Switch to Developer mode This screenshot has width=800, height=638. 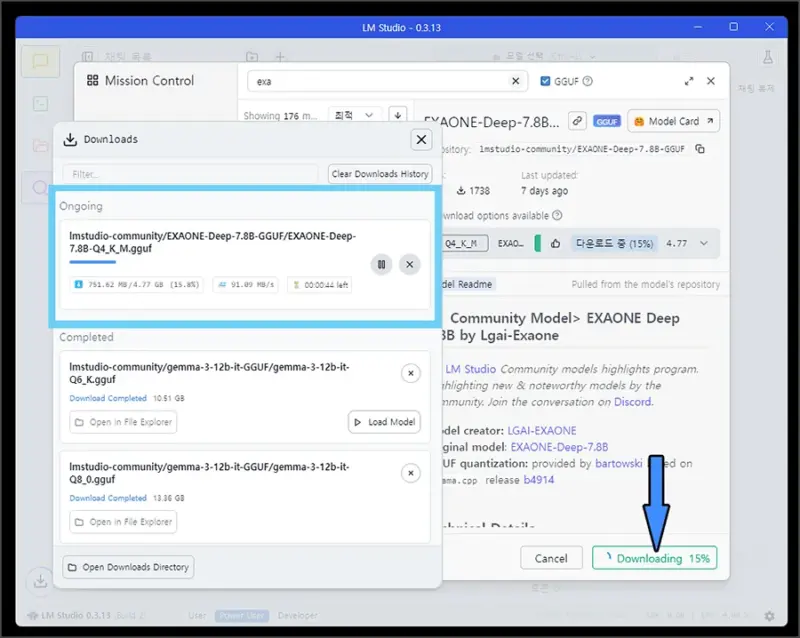coord(298,616)
